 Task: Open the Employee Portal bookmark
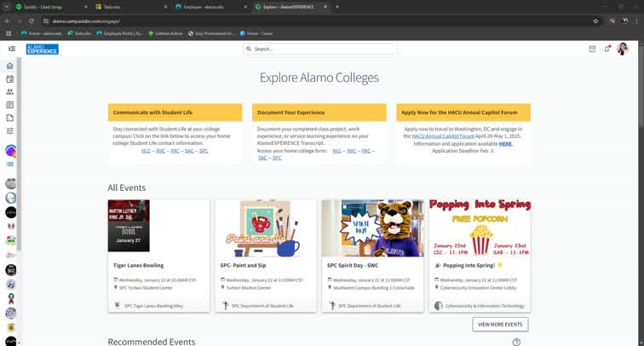pos(119,33)
